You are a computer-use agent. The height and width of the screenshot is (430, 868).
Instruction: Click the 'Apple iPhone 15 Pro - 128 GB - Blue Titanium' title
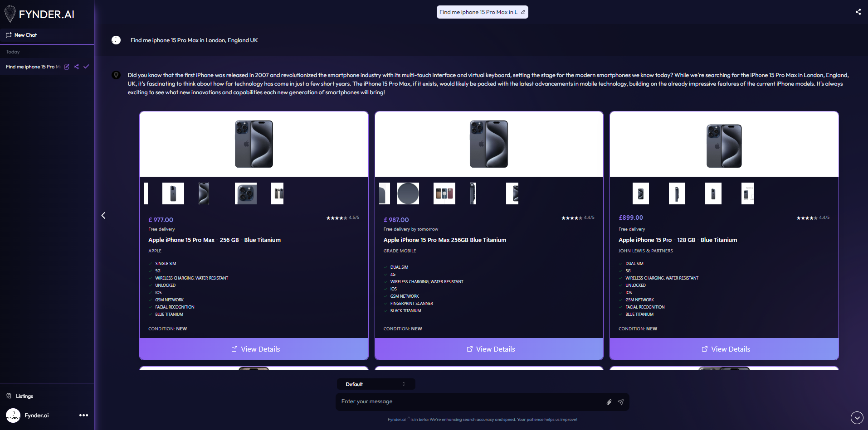pyautogui.click(x=678, y=240)
